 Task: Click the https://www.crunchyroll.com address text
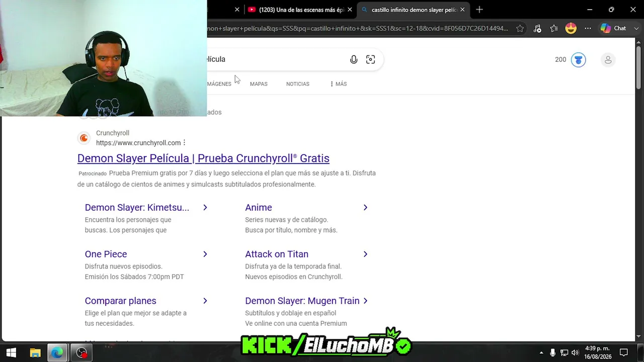point(138,143)
